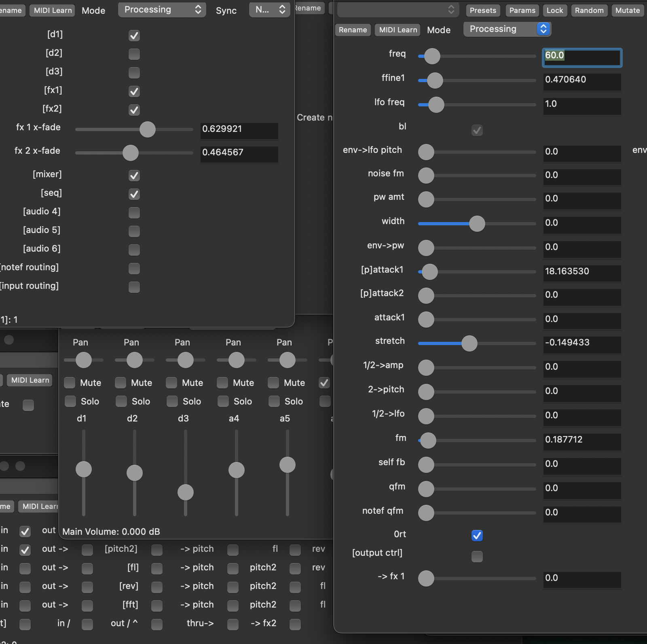
Task: Expand the Mode dropdown beside Sync
Action: click(162, 10)
